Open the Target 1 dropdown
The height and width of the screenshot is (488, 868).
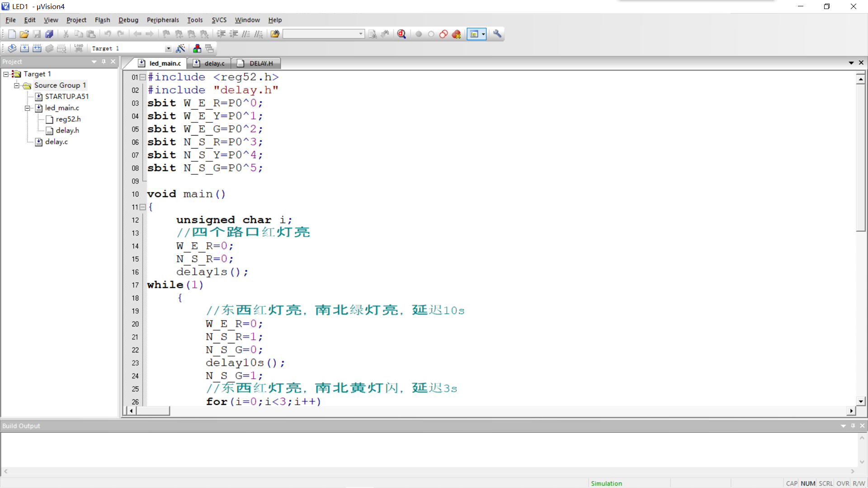click(x=168, y=48)
